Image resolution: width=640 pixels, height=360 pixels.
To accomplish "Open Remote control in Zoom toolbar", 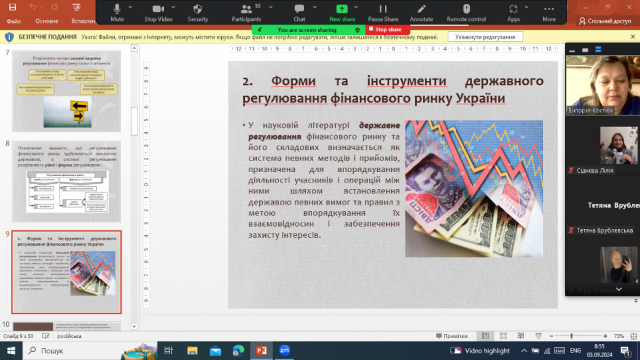I will (x=466, y=13).
